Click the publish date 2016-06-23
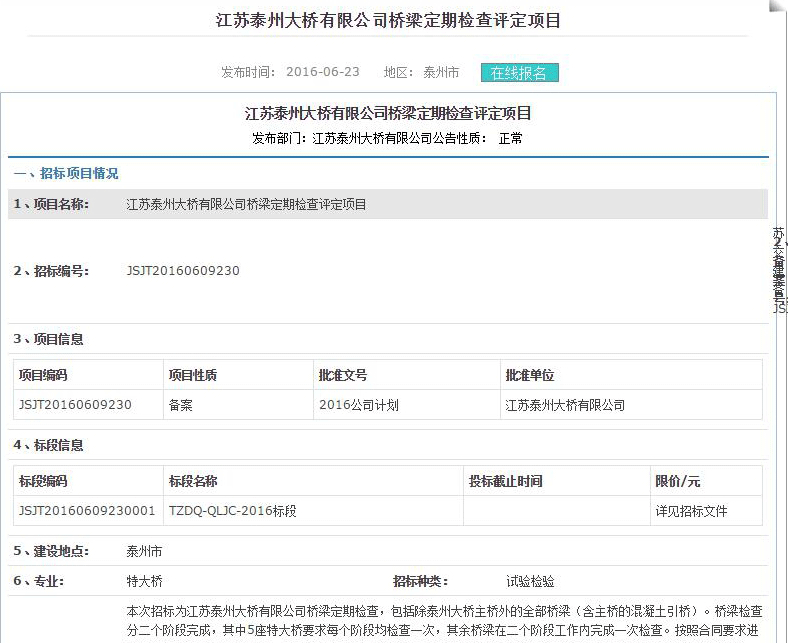Screen dimensions: 788x643 point(323,72)
